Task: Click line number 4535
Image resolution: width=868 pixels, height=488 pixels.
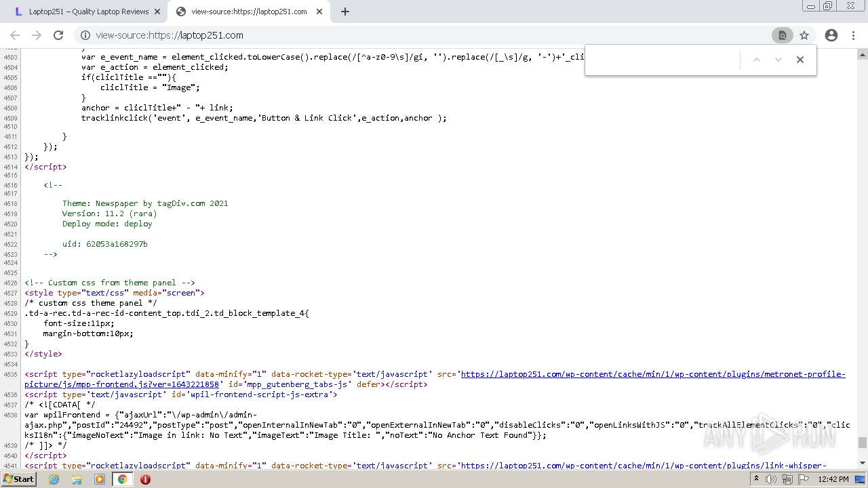Action: coord(10,375)
